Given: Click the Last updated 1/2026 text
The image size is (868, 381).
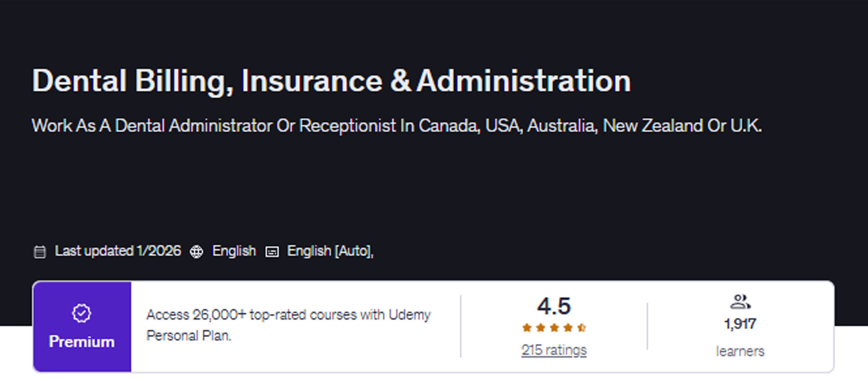Looking at the screenshot, I should coord(117,251).
